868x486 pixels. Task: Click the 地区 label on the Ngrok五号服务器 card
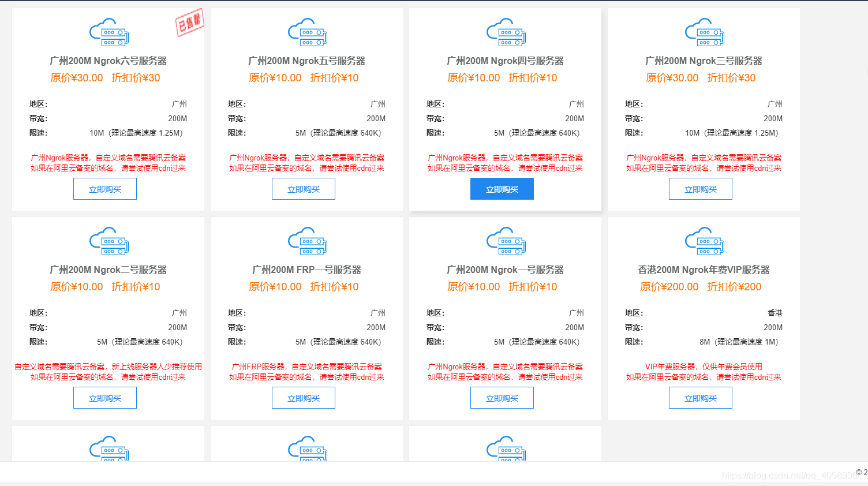tap(237, 104)
